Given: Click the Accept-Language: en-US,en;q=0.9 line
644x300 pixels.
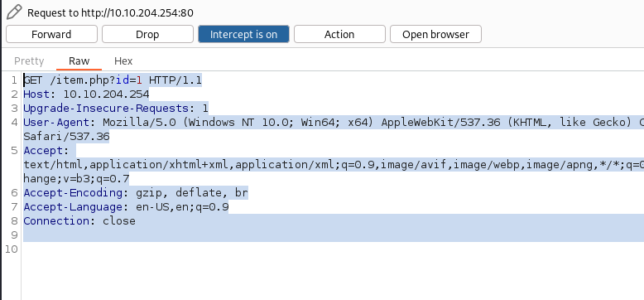Looking at the screenshot, I should [x=126, y=206].
